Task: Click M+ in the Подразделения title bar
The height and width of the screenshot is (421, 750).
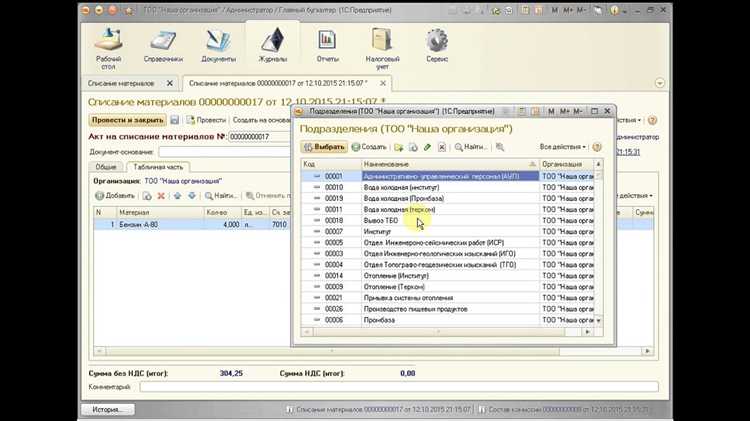Action: pos(564,111)
